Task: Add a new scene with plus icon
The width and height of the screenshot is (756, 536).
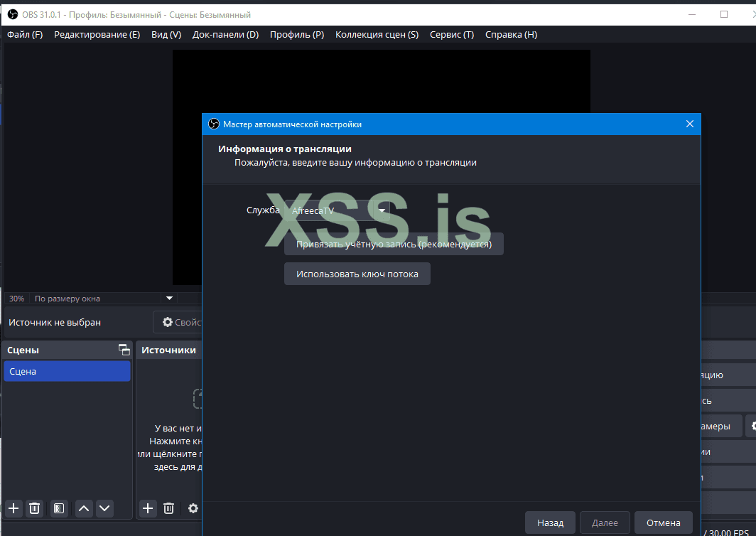Action: click(x=13, y=508)
